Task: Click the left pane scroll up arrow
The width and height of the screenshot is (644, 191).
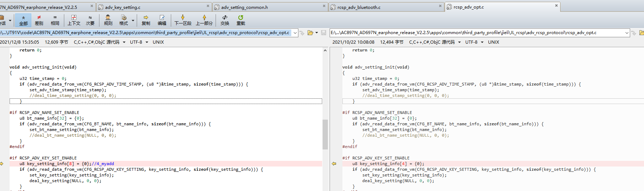Action: click(x=325, y=50)
